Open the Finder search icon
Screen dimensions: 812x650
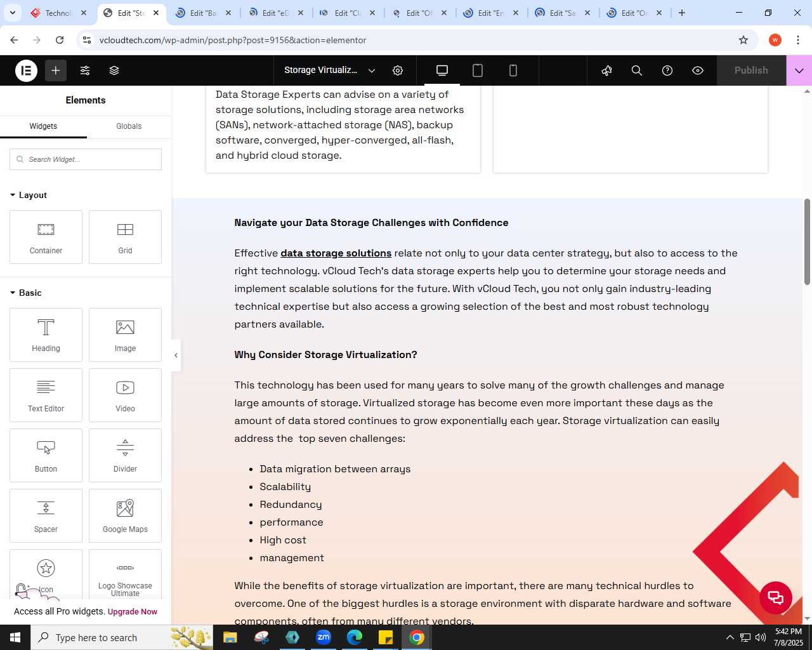pyautogui.click(x=637, y=70)
